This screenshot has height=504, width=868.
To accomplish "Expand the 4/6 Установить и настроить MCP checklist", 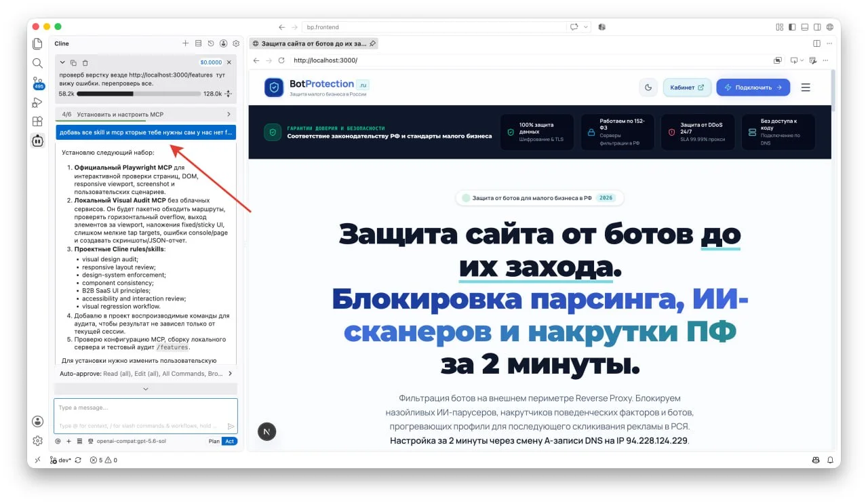I will pos(146,114).
